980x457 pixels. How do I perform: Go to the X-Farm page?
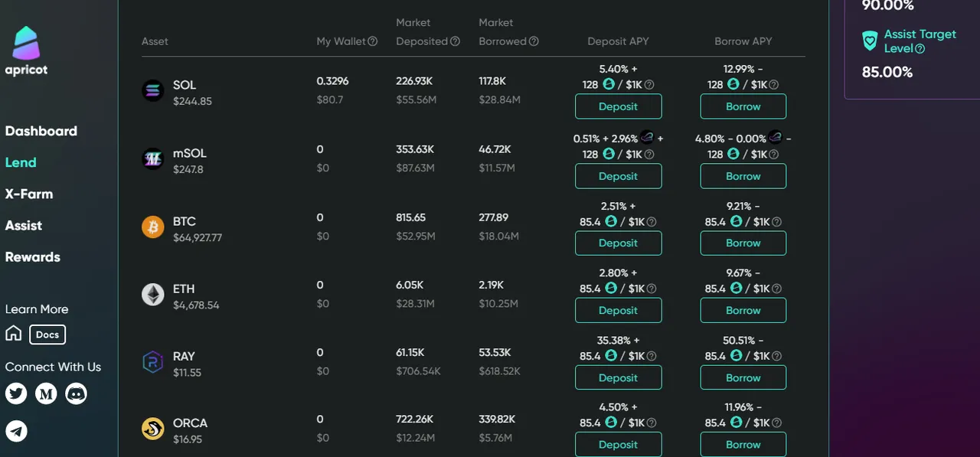tap(29, 194)
